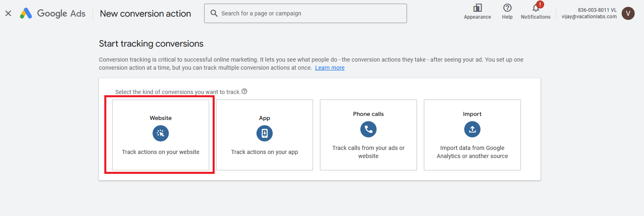The height and width of the screenshot is (216, 644).
Task: Click the Website card title
Action: tap(161, 118)
